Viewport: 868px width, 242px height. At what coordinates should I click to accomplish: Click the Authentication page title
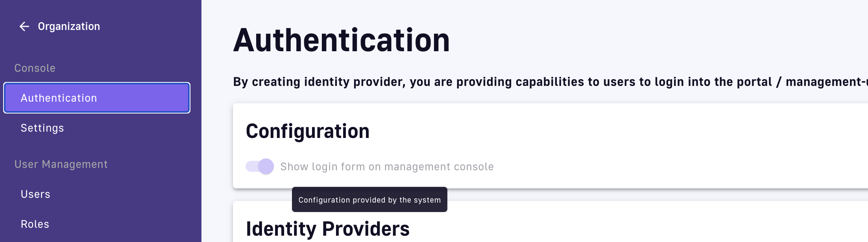coord(341,40)
